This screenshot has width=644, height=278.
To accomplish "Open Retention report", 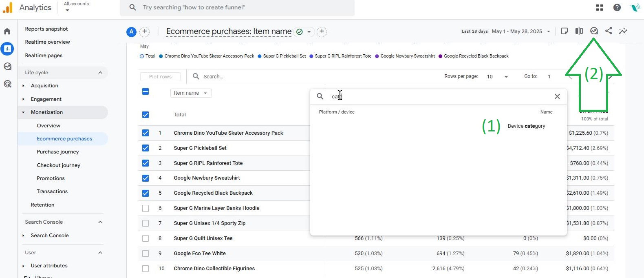I will (x=42, y=205).
